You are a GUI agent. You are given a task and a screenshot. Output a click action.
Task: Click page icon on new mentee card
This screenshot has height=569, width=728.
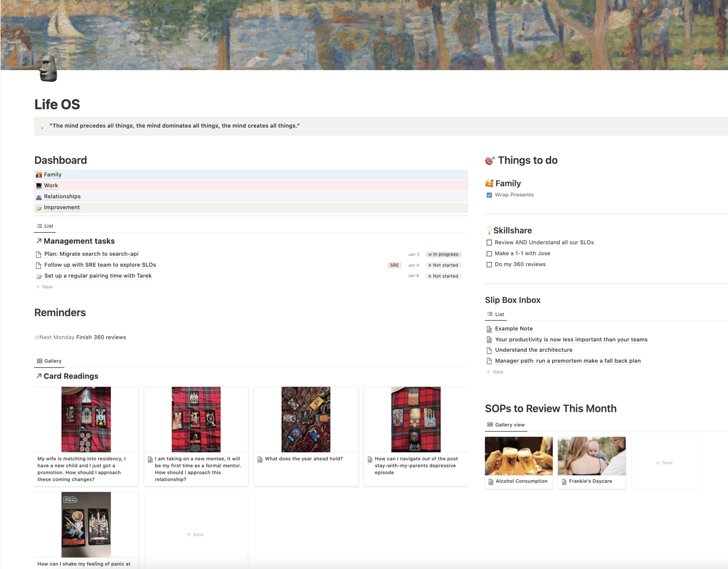coord(150,459)
